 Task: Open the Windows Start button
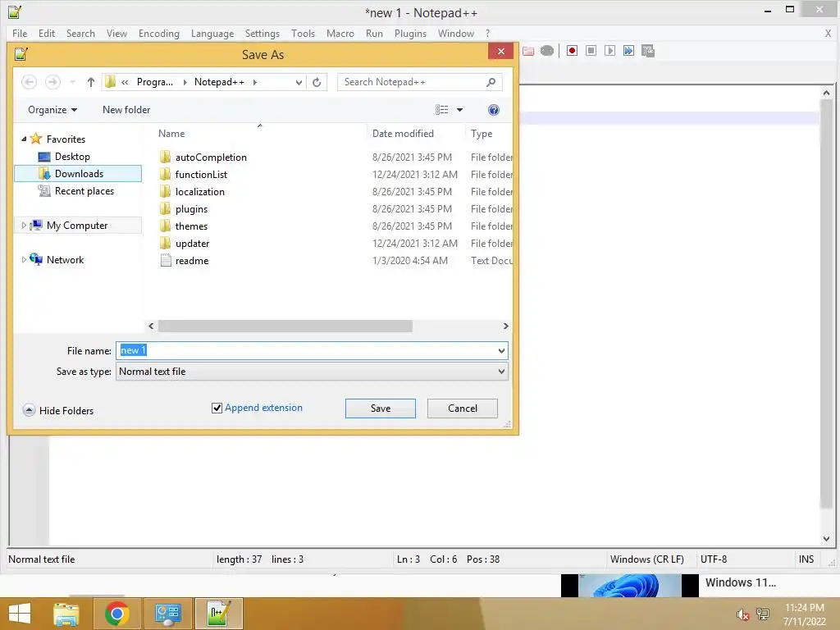pos(20,614)
